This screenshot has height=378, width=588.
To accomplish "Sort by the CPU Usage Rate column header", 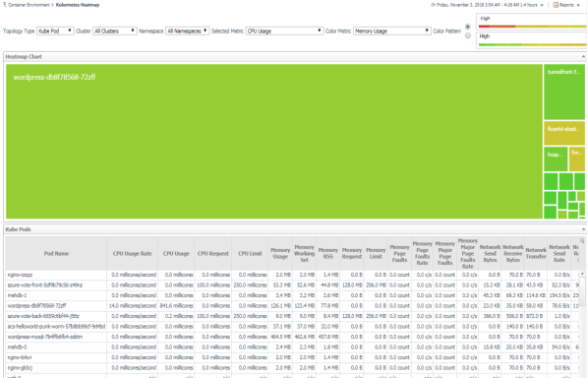I will (x=132, y=254).
